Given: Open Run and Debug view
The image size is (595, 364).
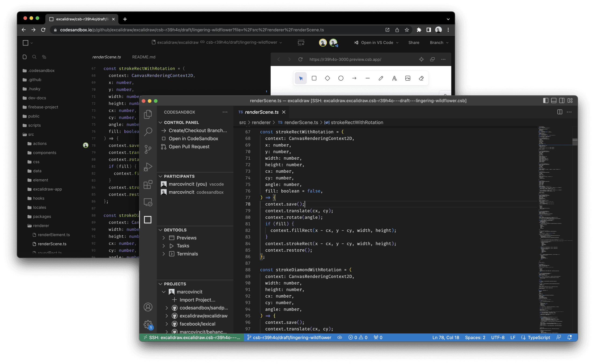Looking at the screenshot, I should (x=148, y=166).
